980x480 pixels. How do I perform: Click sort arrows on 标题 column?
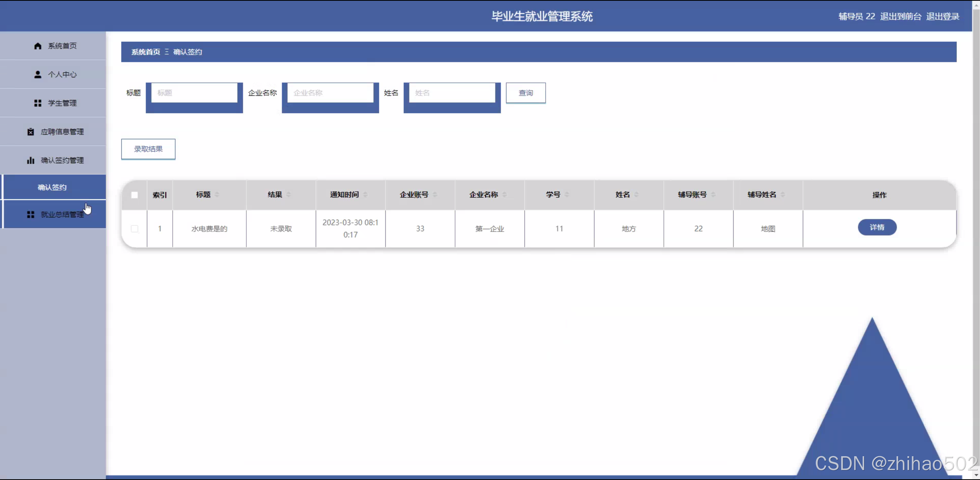(217, 194)
